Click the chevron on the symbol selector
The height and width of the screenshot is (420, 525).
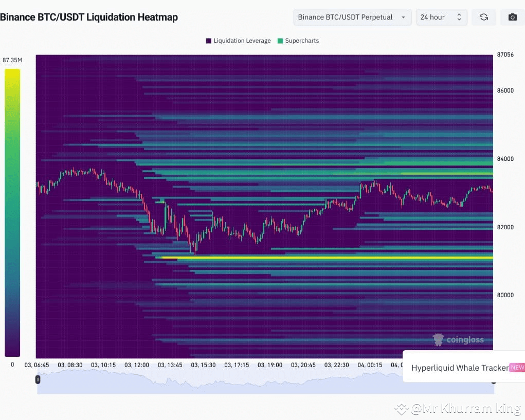404,17
